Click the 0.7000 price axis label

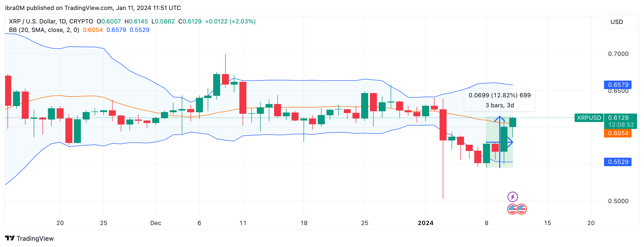tap(618, 54)
